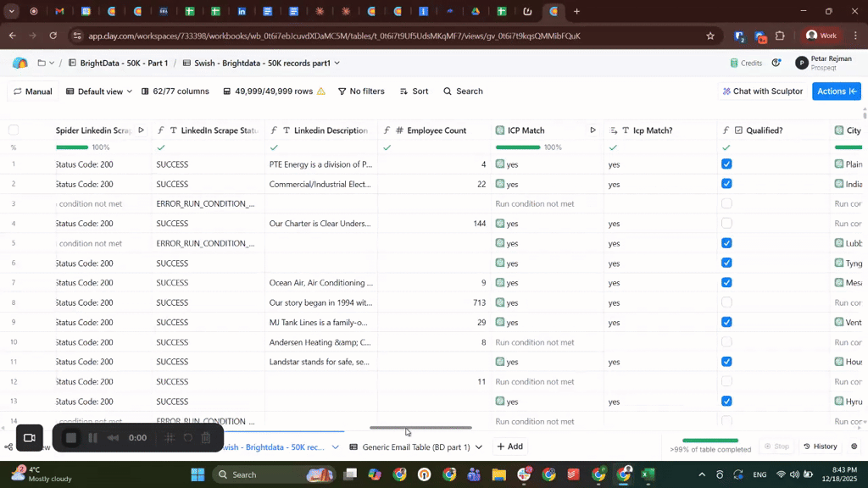The height and width of the screenshot is (488, 868).
Task: Toggle the select-all rows checkbox
Action: click(14, 130)
